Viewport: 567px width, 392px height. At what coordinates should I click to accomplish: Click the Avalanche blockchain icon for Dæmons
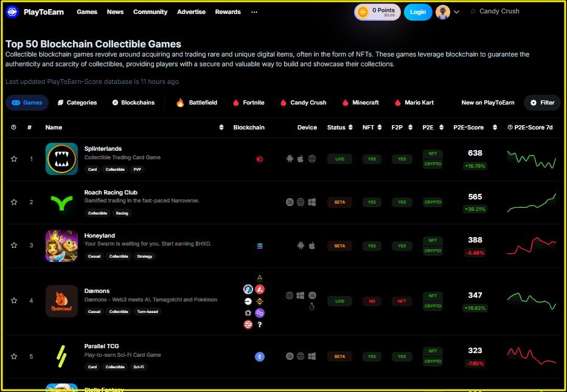coord(260,289)
